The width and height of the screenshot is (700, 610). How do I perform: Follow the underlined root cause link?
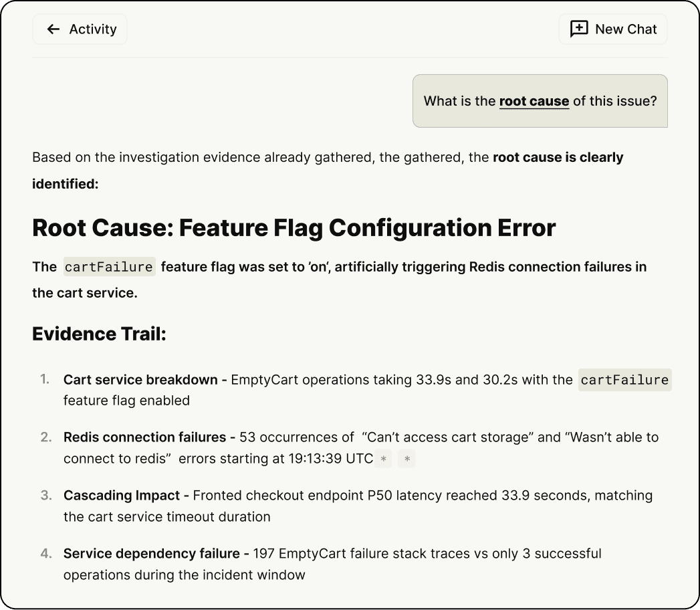click(534, 102)
